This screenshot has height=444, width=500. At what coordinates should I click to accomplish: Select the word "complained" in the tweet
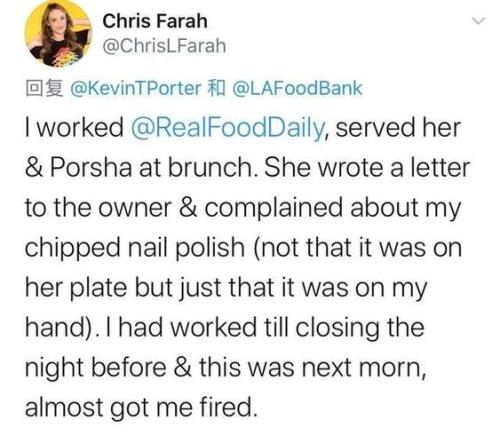274,209
